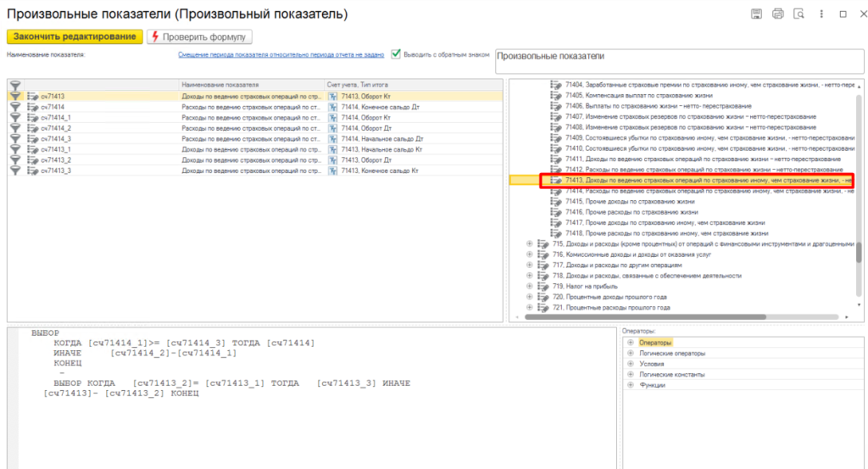Click filter funnel icon in table header
Screen dimensions: 868x469
14,85
